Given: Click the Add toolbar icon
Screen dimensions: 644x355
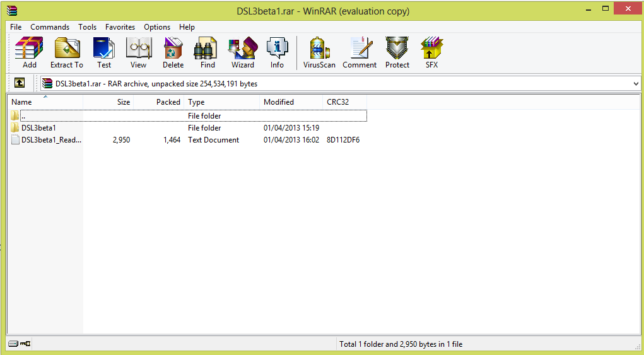Looking at the screenshot, I should pos(29,52).
